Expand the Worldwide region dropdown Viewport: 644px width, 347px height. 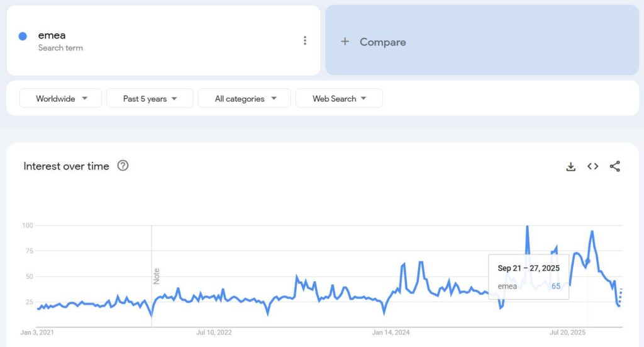coord(61,98)
